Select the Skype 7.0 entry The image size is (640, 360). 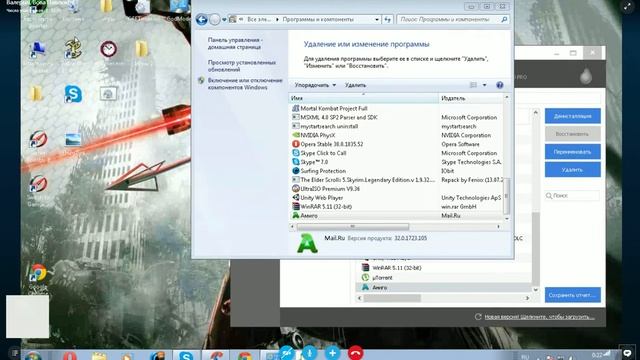[314, 162]
